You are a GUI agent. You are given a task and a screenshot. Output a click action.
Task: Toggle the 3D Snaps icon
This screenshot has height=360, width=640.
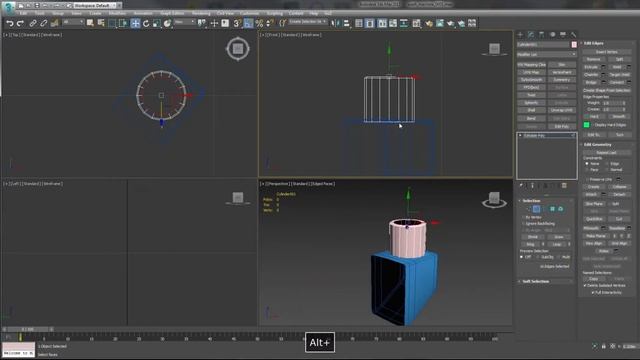(237, 23)
